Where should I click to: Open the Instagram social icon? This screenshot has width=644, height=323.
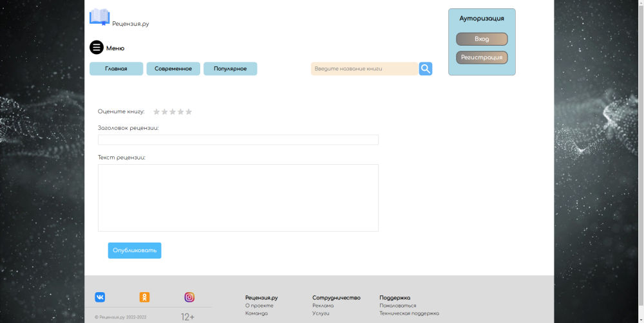(189, 297)
